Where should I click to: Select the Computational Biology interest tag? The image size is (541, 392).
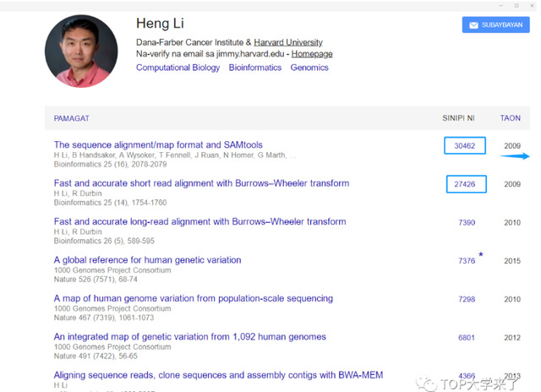(x=178, y=68)
